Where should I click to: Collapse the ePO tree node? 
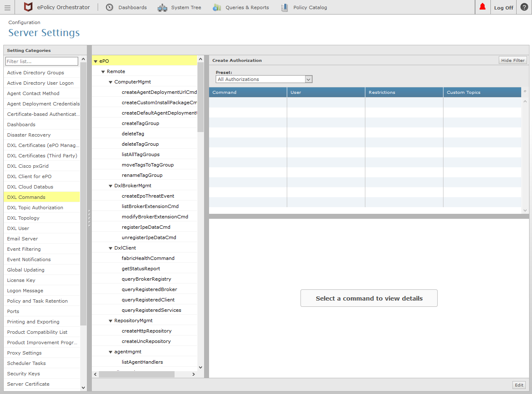click(96, 61)
